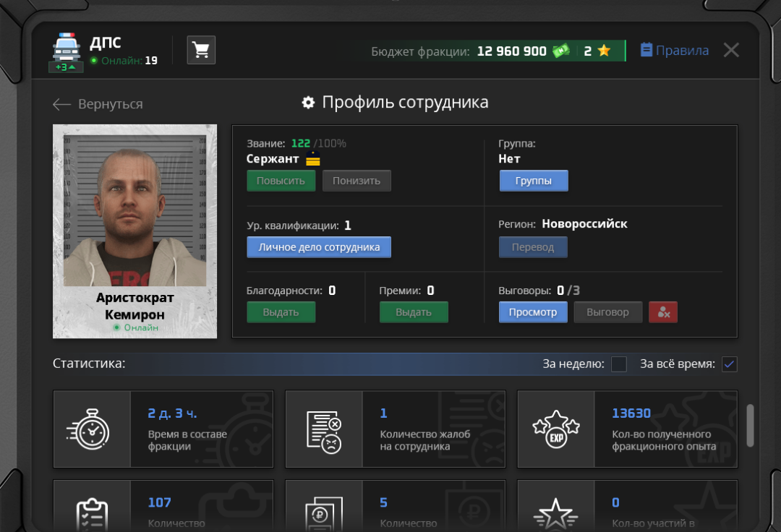
Task: Open the faction shop cart icon
Action: [201, 50]
